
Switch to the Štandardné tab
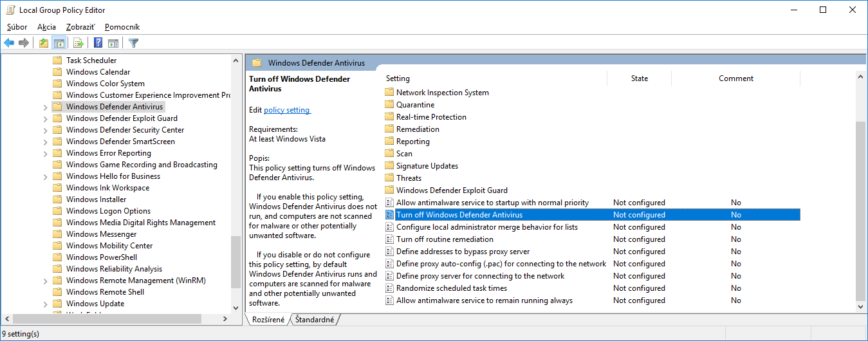pos(315,319)
